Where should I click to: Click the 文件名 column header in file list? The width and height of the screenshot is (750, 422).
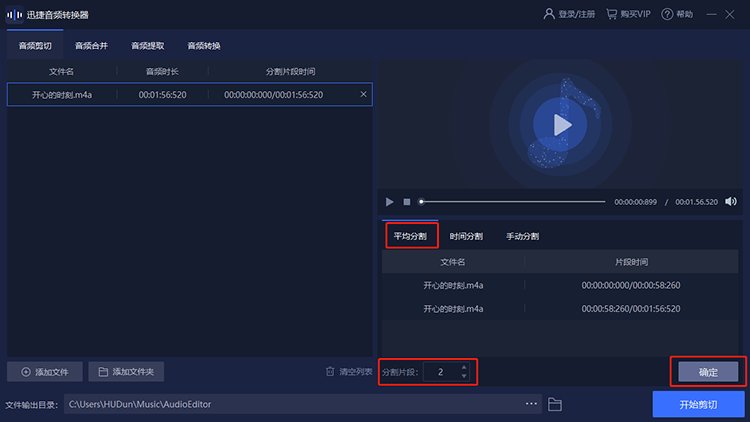[x=61, y=71]
